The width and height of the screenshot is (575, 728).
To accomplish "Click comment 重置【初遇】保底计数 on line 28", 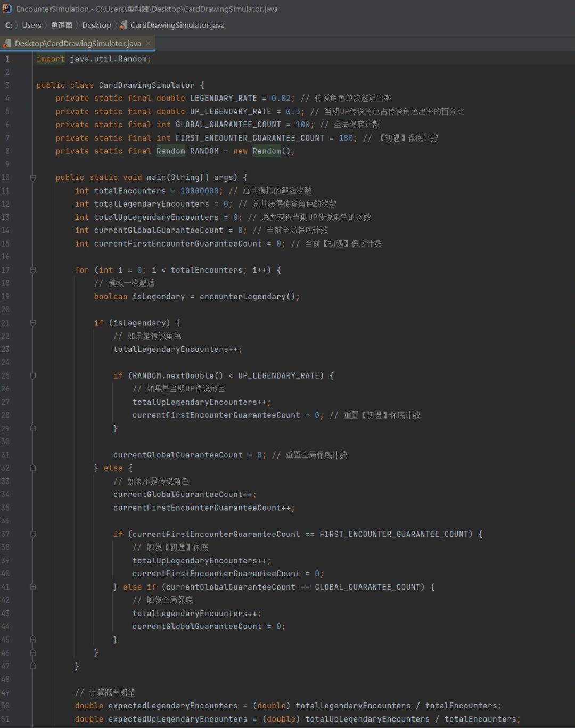I will coord(382,415).
